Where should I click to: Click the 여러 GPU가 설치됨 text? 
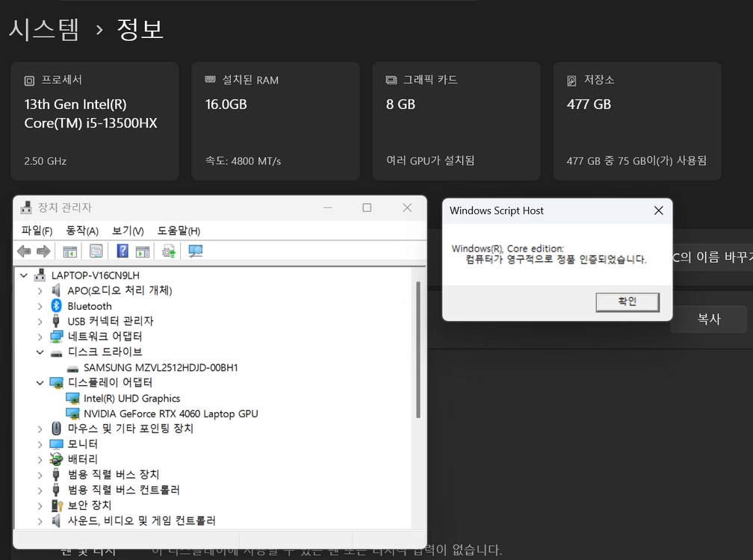pos(430,161)
